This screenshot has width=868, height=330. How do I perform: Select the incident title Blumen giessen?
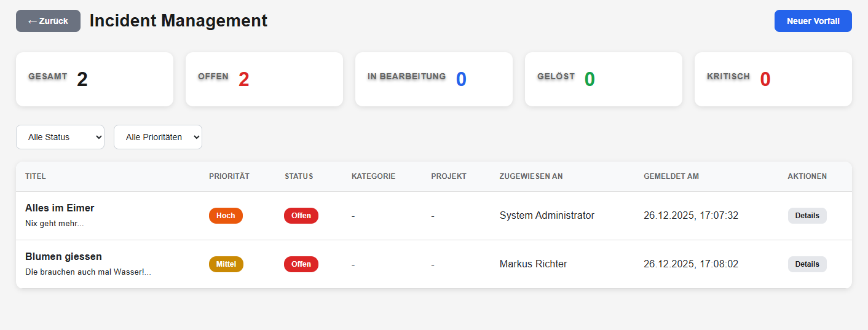point(63,256)
